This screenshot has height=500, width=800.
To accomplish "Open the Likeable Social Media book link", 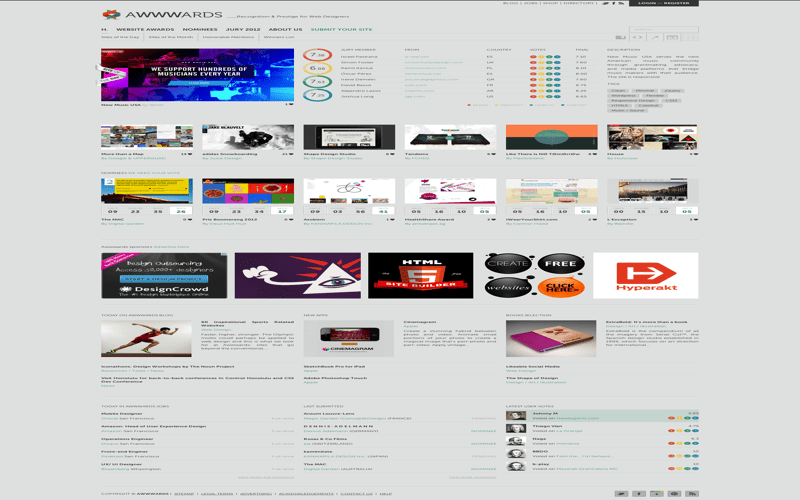I will click(x=533, y=366).
